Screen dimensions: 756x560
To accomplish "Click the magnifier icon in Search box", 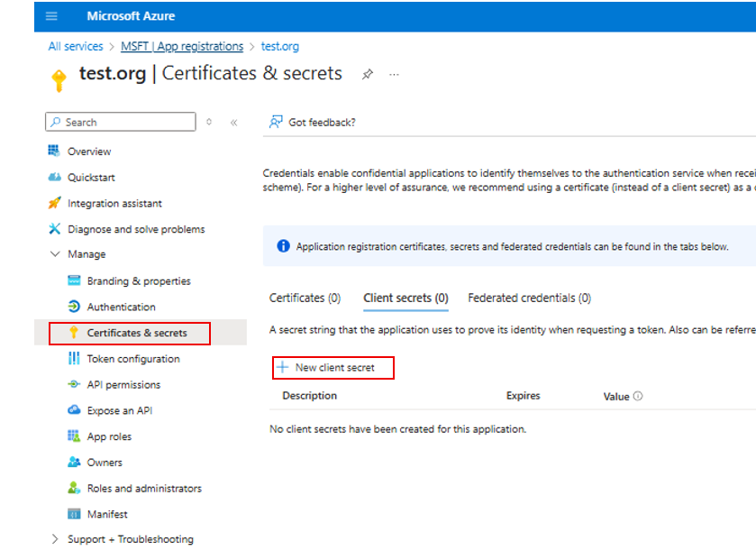I will (x=56, y=122).
